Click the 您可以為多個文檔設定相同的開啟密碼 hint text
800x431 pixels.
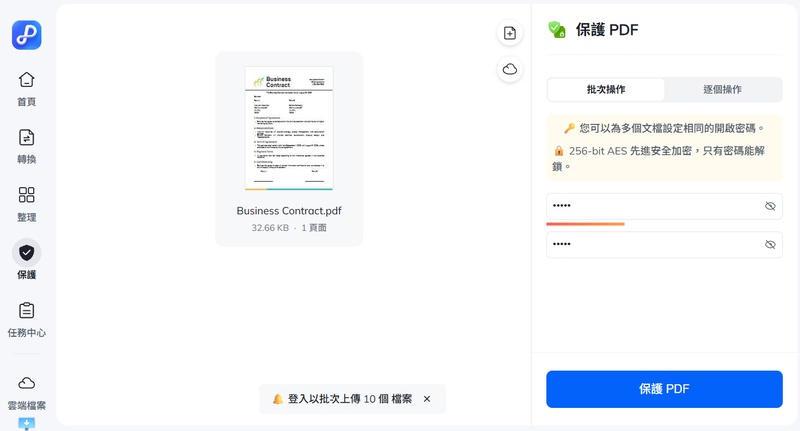coord(671,128)
